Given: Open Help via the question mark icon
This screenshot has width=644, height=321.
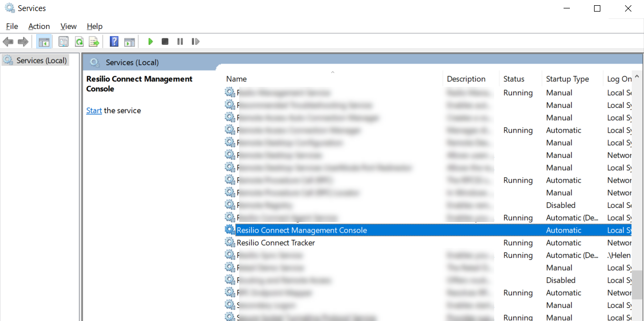Looking at the screenshot, I should pos(114,42).
